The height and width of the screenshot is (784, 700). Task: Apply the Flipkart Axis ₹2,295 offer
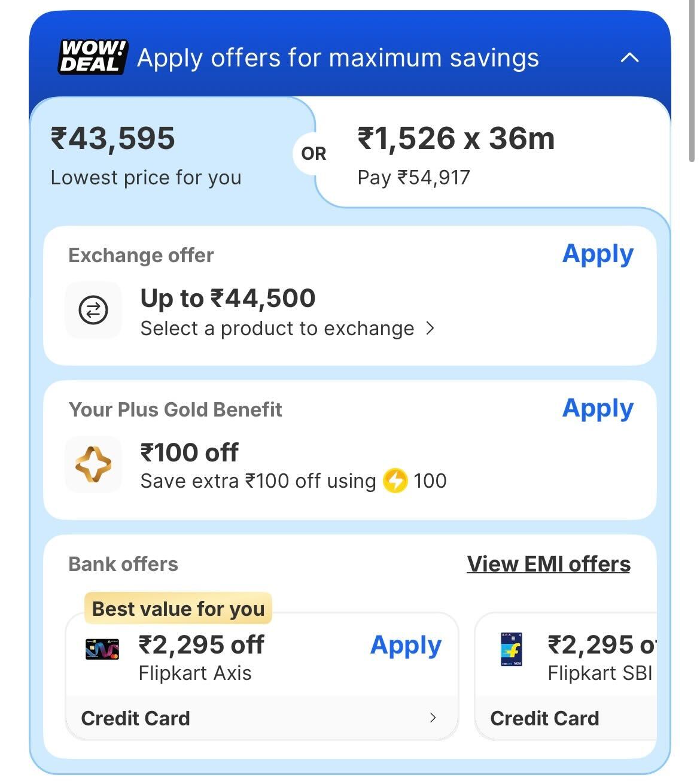[x=406, y=645]
